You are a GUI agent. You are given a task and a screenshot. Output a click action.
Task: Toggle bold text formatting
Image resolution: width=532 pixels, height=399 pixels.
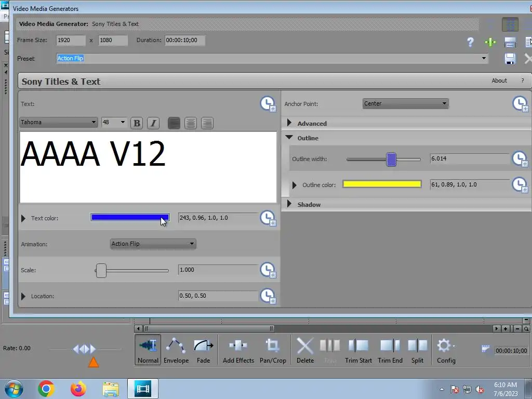coord(137,123)
